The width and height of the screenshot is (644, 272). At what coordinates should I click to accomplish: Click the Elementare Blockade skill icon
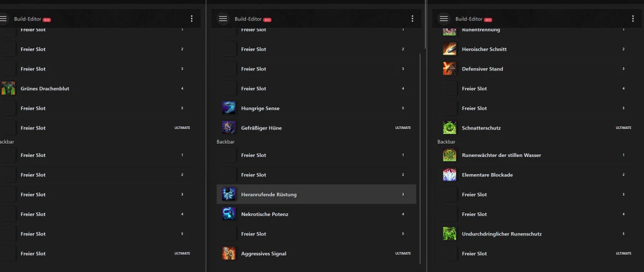pyautogui.click(x=450, y=175)
